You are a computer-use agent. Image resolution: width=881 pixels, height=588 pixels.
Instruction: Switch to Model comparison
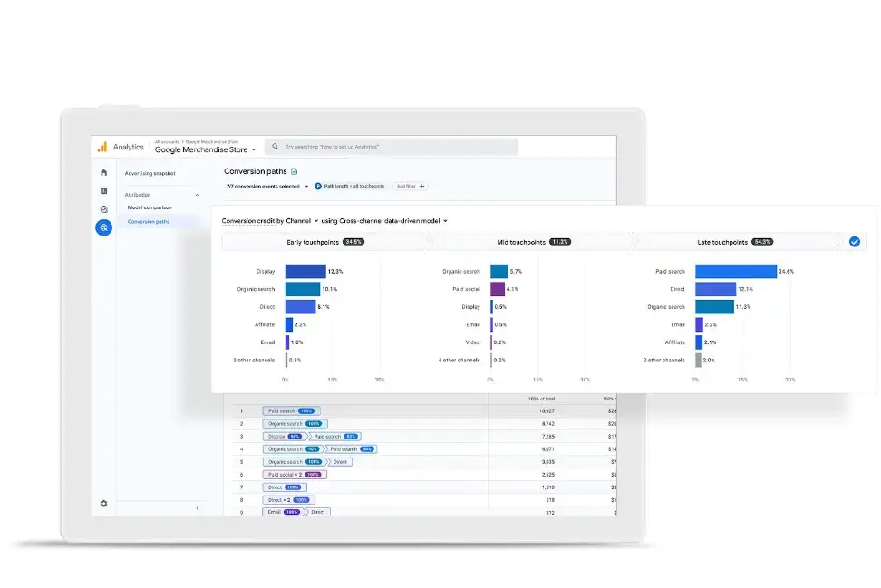(x=150, y=207)
